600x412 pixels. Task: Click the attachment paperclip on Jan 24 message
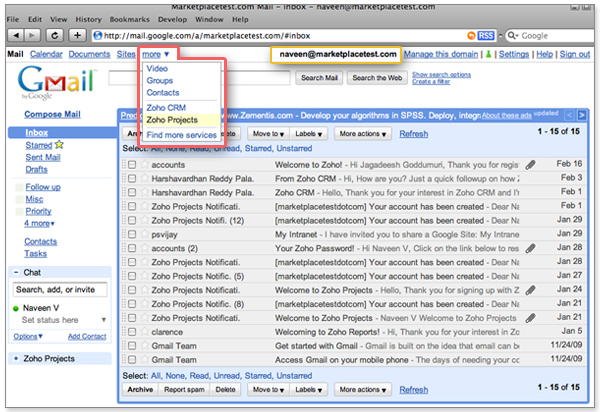click(530, 290)
